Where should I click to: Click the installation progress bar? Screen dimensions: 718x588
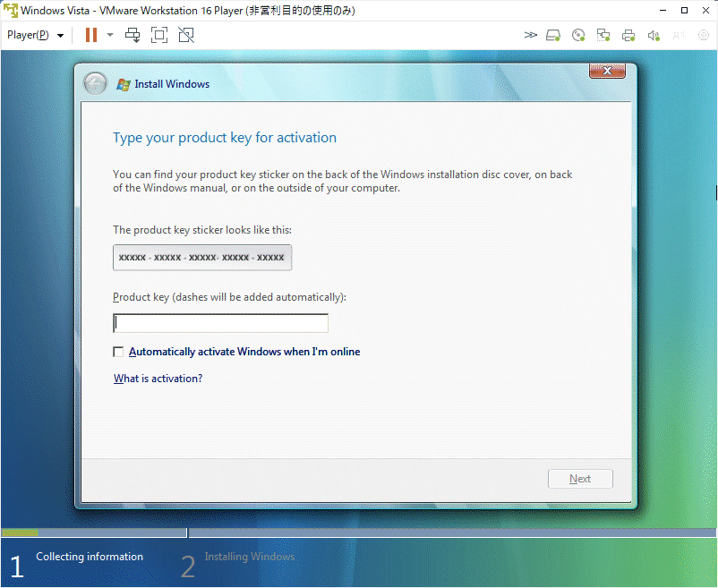pos(358,533)
